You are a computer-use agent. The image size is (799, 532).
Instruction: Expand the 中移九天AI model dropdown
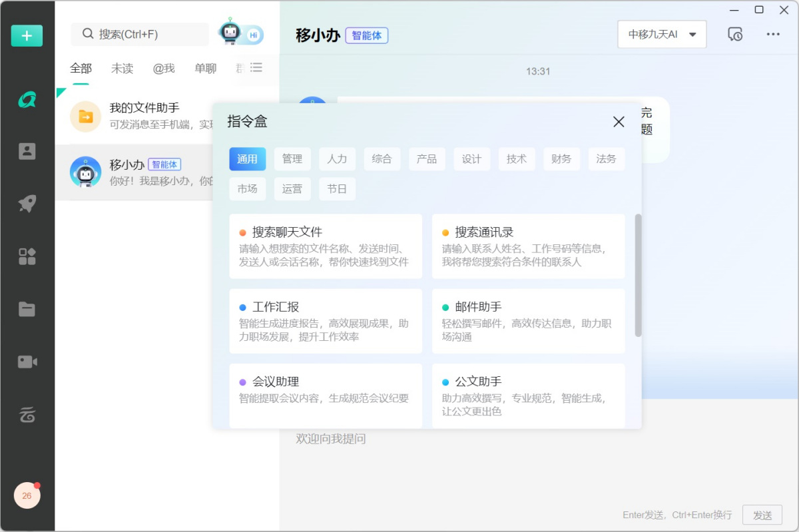point(661,35)
